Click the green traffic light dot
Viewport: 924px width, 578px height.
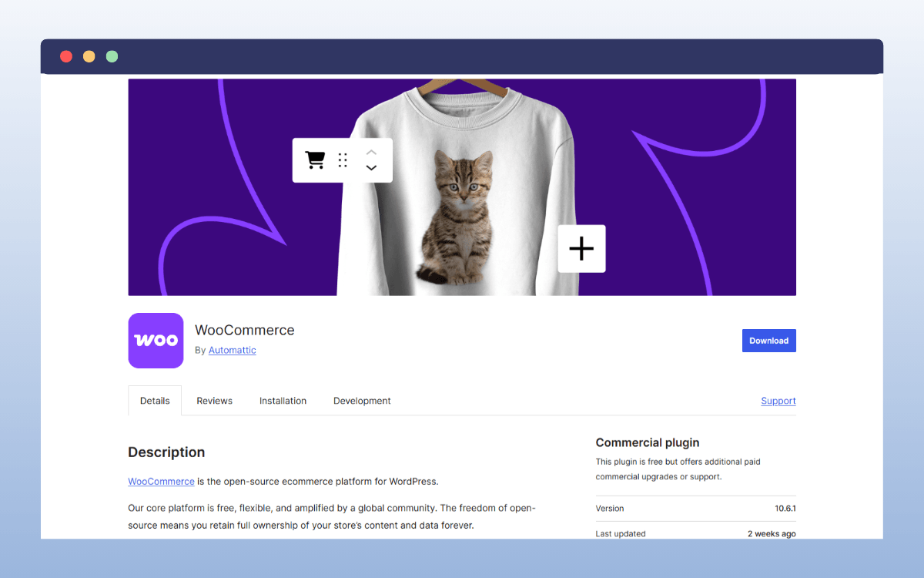tap(112, 56)
